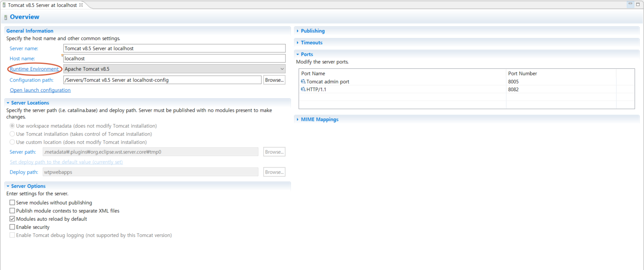Enable Serve modules without publishing
644x270 pixels.
pyautogui.click(x=12, y=202)
